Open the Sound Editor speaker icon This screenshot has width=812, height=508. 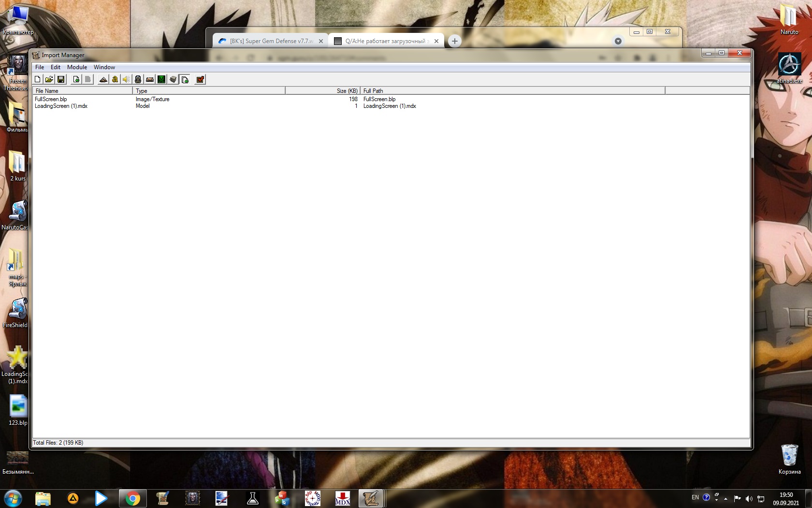click(126, 79)
